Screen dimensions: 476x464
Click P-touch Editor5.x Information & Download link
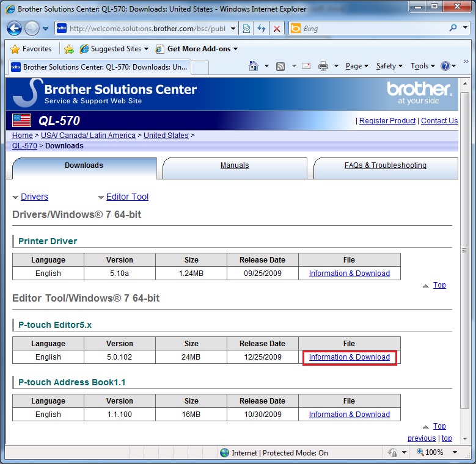coord(350,357)
